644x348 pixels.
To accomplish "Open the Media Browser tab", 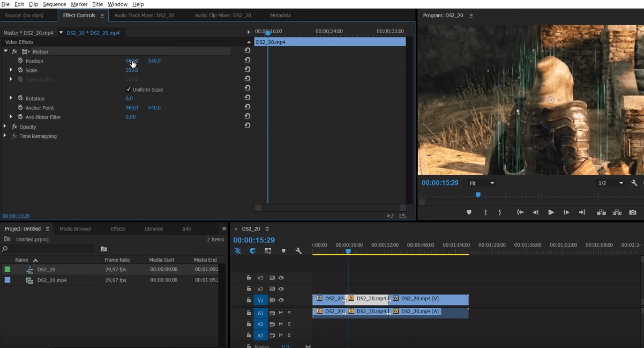I will coord(76,228).
